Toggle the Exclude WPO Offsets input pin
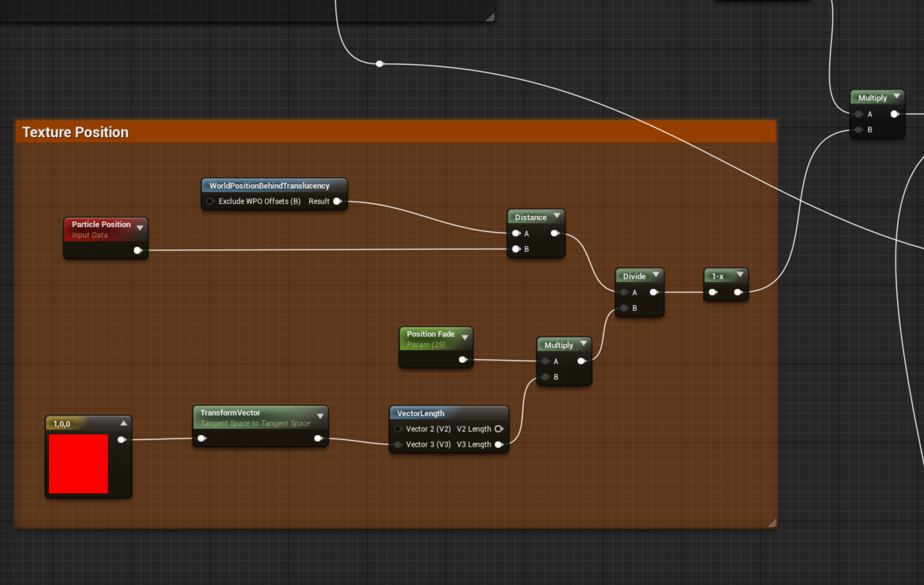Viewport: 924px width, 585px height. [210, 201]
